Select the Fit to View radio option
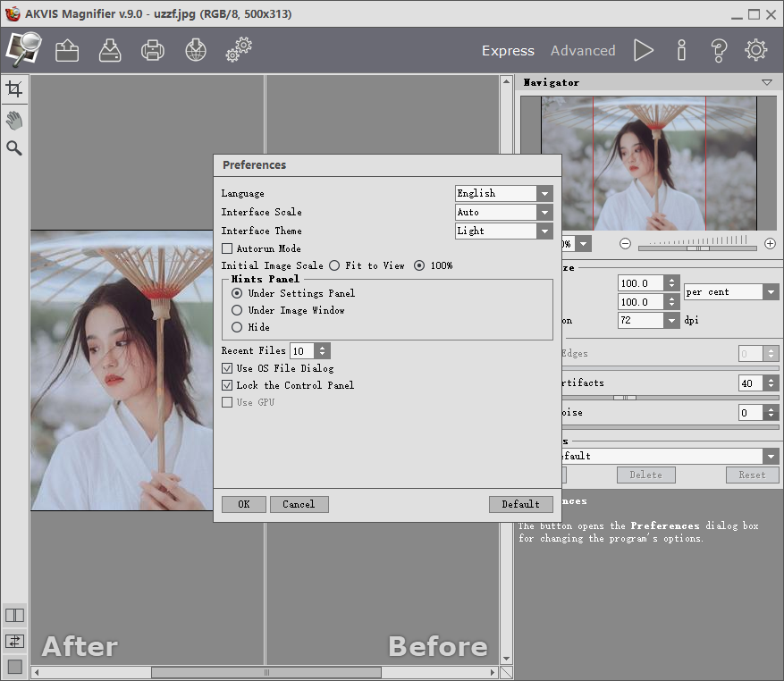Screen dimensions: 784x681 (334, 265)
